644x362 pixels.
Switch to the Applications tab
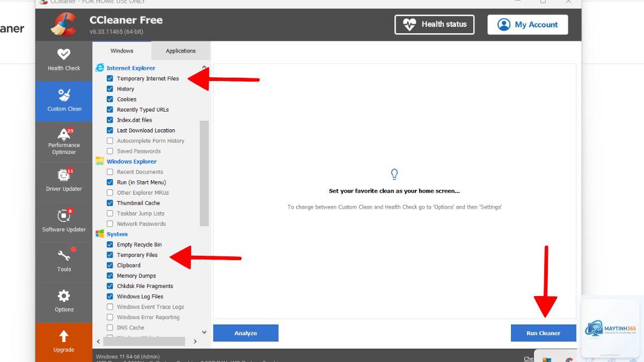[x=181, y=51]
